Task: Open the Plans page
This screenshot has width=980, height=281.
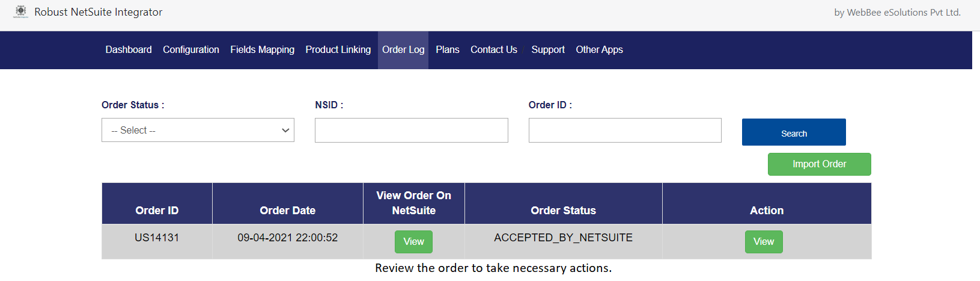Action: click(448, 50)
